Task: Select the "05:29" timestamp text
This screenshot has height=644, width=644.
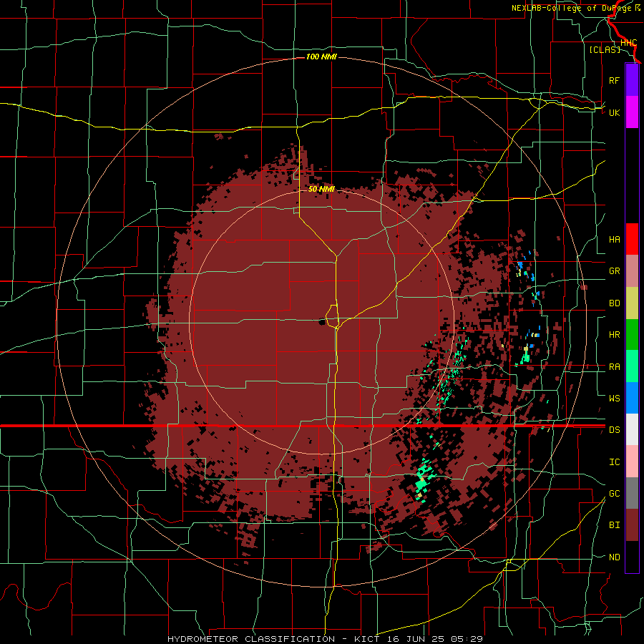Action: point(467,639)
